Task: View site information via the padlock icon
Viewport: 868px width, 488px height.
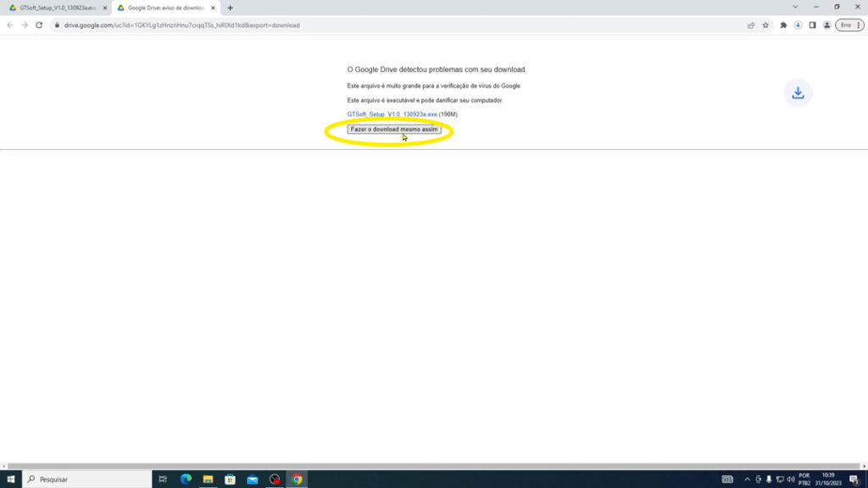Action: pyautogui.click(x=57, y=25)
